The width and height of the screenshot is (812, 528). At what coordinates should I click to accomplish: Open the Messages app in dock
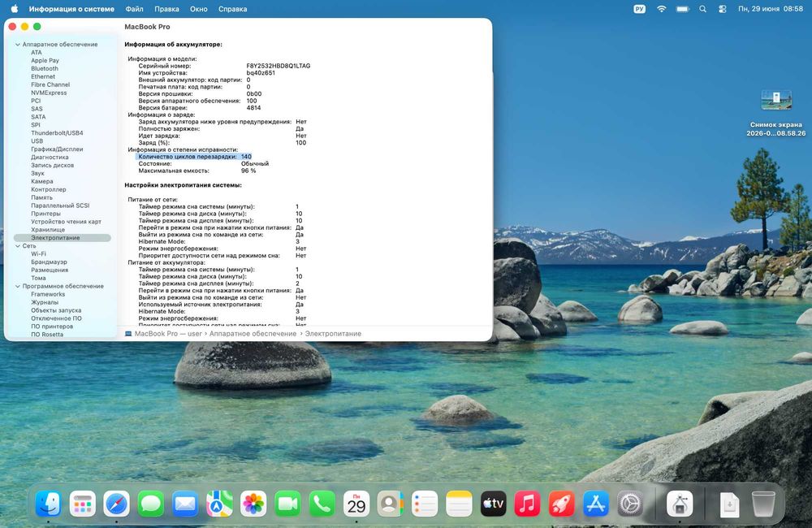(151, 504)
